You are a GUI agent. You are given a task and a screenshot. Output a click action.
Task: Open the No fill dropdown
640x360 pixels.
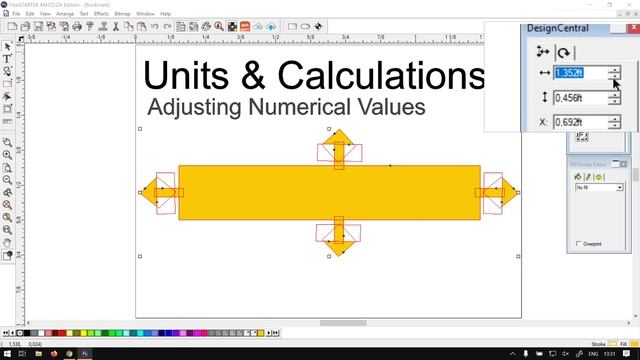(599, 187)
